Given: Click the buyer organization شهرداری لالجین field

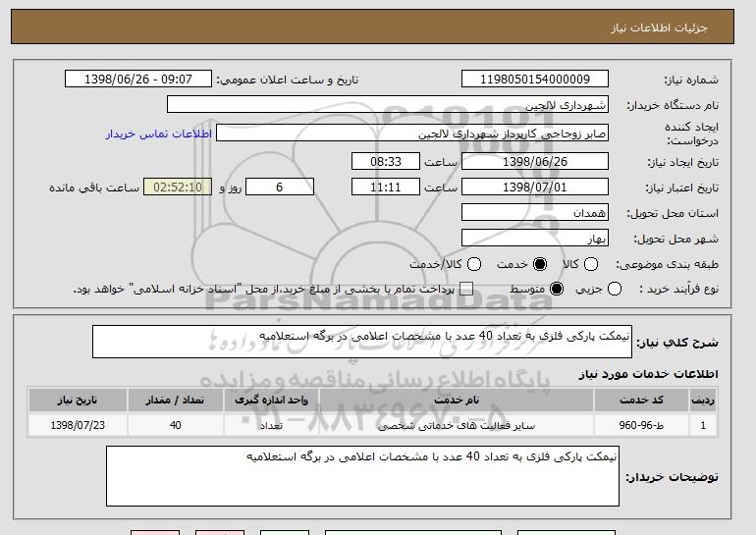Looking at the screenshot, I should coord(388,105).
